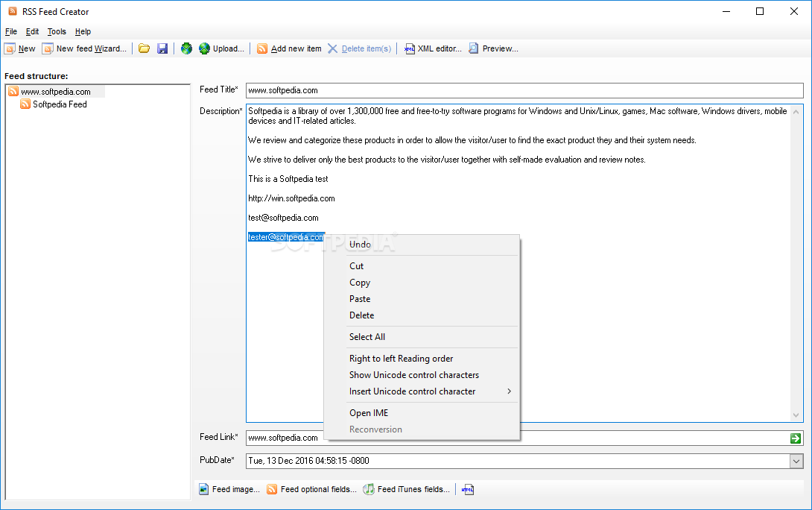Add new item to feed
The height and width of the screenshot is (510, 812).
289,48
